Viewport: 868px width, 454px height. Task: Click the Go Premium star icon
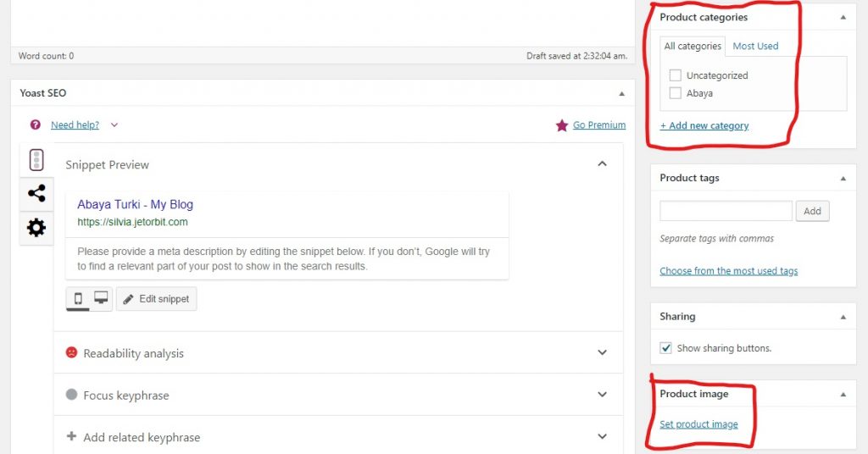pos(562,125)
